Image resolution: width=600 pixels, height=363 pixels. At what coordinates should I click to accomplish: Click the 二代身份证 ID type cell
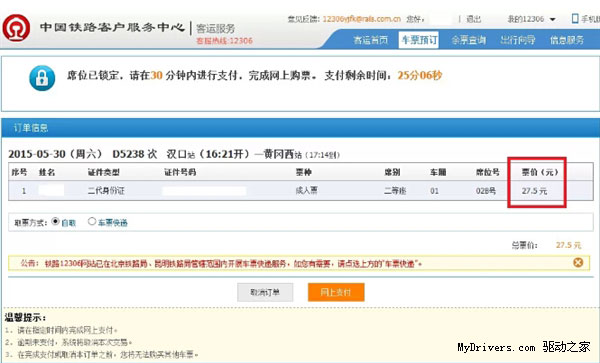(x=106, y=190)
